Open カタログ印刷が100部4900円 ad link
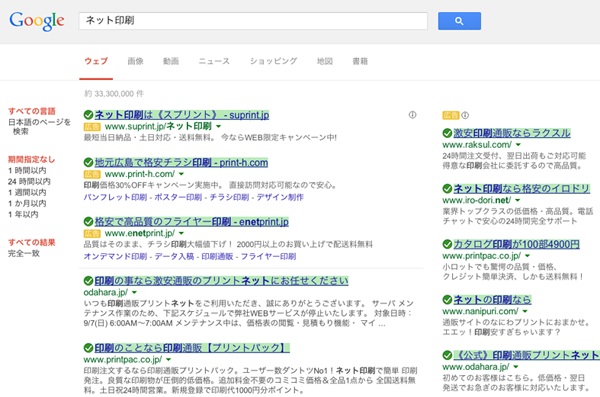600x397 pixels. (x=517, y=244)
